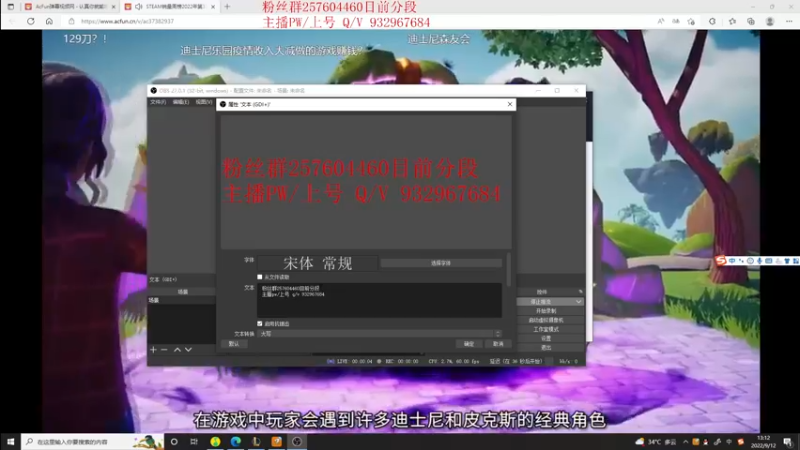Click the 默认 defaults button
The width and height of the screenshot is (800, 450).
pos(234,344)
